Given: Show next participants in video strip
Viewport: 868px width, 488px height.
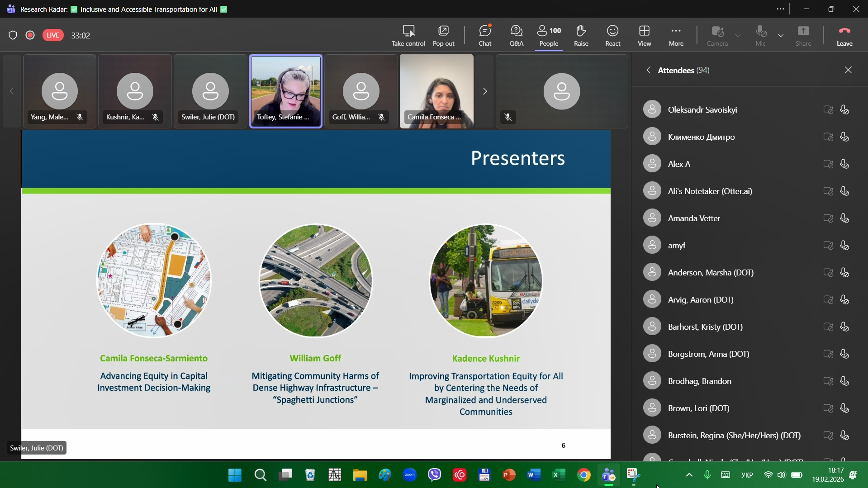Looking at the screenshot, I should [x=485, y=91].
